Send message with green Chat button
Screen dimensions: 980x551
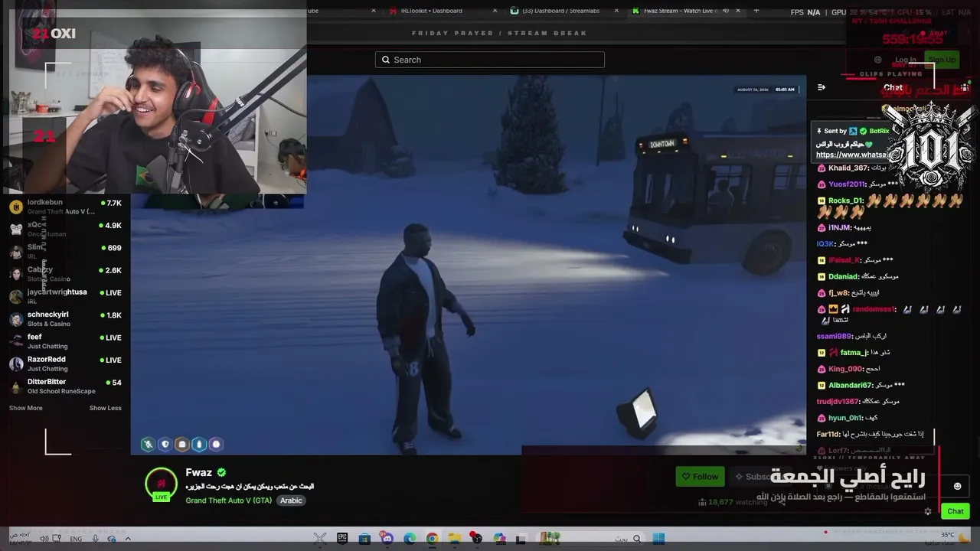955,511
